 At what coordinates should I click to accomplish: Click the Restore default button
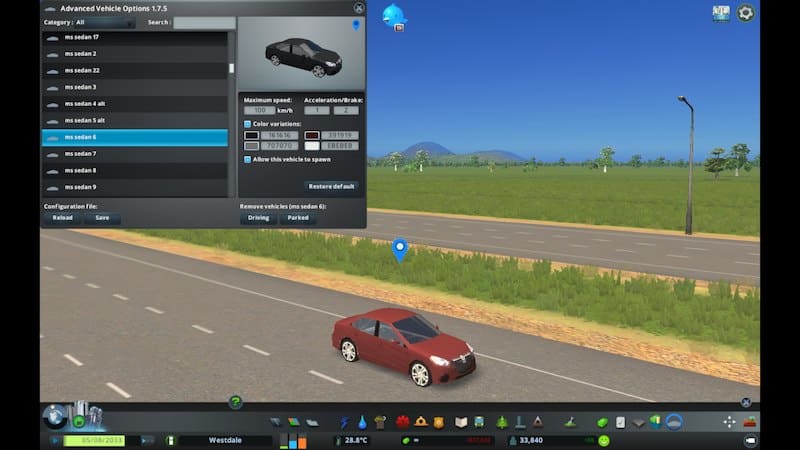coord(331,186)
